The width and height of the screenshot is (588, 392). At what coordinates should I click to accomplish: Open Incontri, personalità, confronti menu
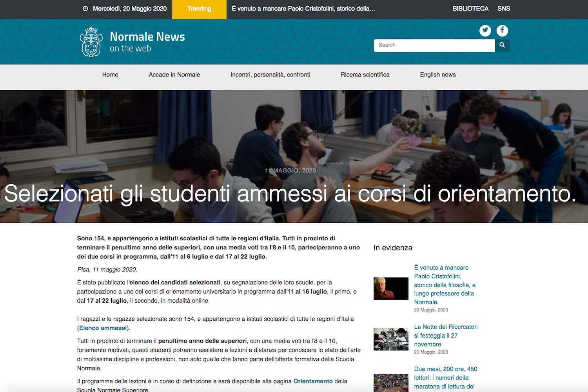(270, 75)
